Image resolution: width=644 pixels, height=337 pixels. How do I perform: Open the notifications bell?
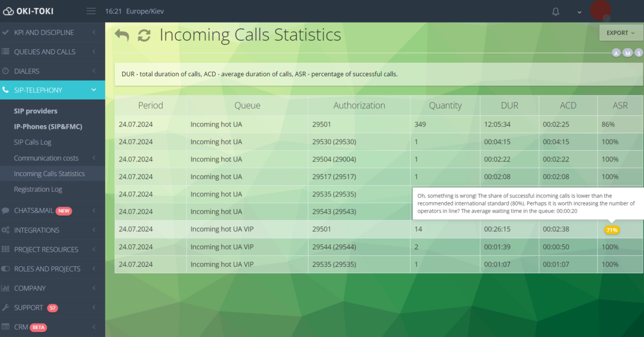[x=555, y=11]
